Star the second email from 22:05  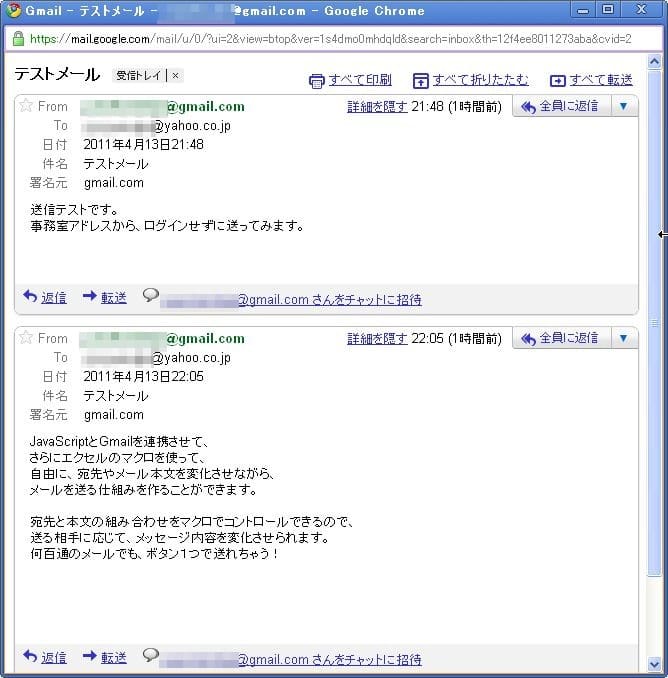(x=26, y=338)
